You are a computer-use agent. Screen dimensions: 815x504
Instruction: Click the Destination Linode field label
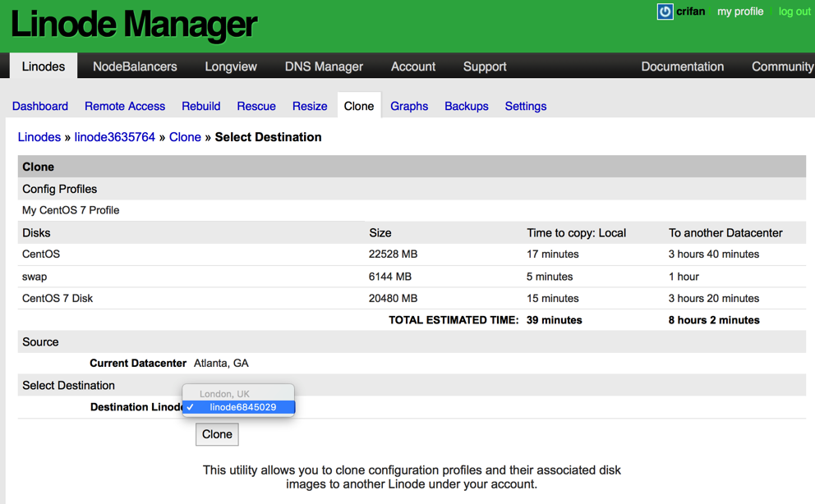click(136, 407)
